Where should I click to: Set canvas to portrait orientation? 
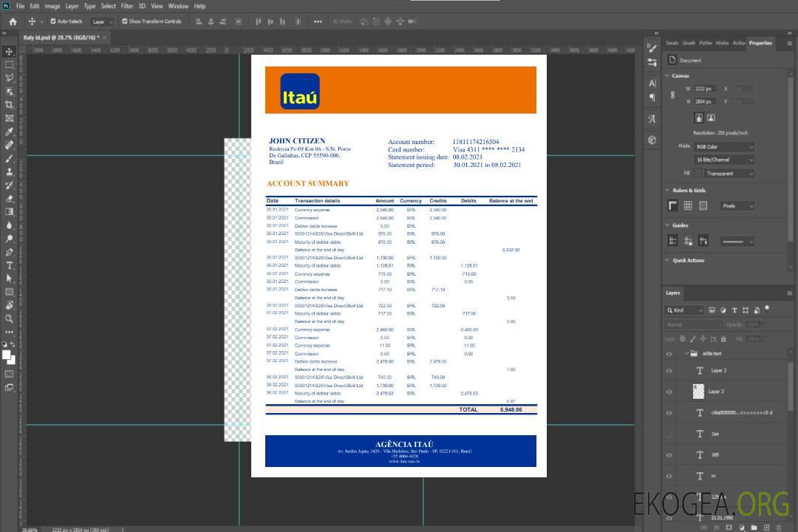(699, 118)
